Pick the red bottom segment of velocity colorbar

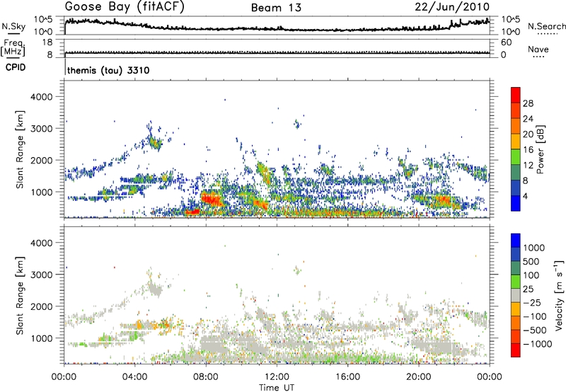pos(516,350)
